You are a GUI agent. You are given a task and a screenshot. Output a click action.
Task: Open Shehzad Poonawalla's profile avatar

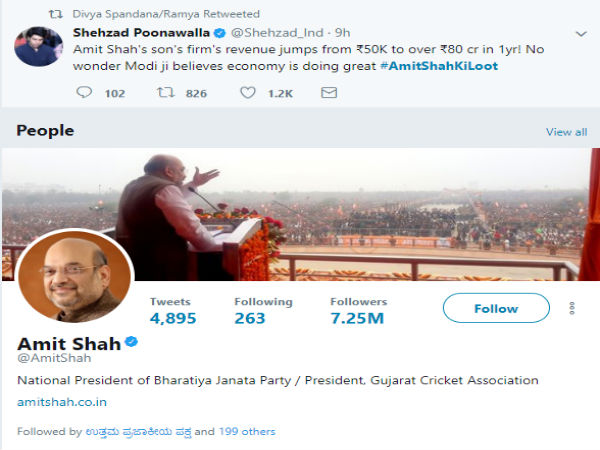[x=39, y=47]
